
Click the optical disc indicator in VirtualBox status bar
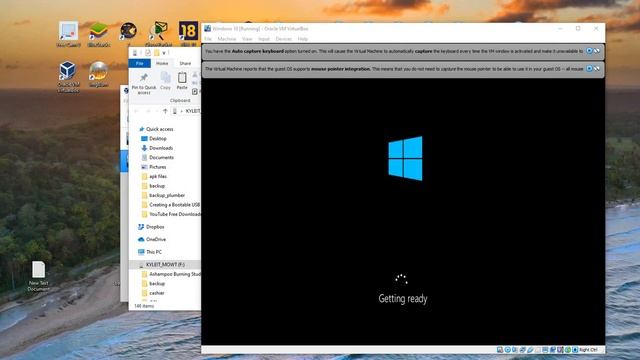click(x=507, y=350)
